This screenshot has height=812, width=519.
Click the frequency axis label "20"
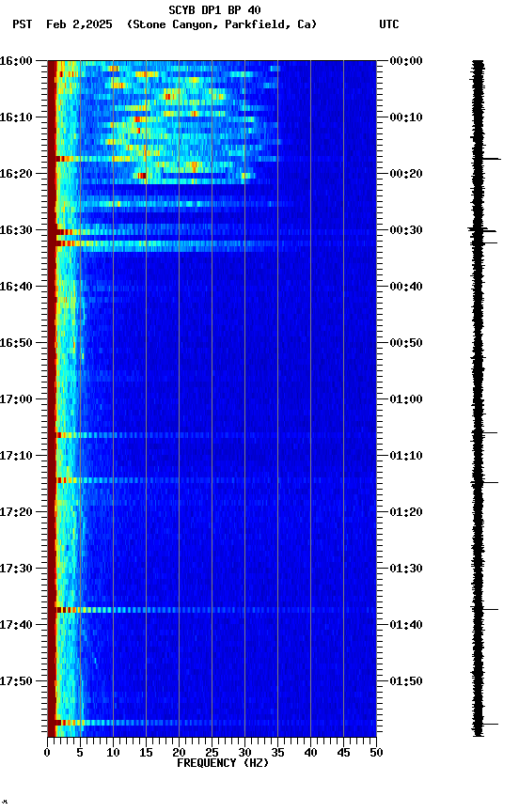[x=179, y=753]
